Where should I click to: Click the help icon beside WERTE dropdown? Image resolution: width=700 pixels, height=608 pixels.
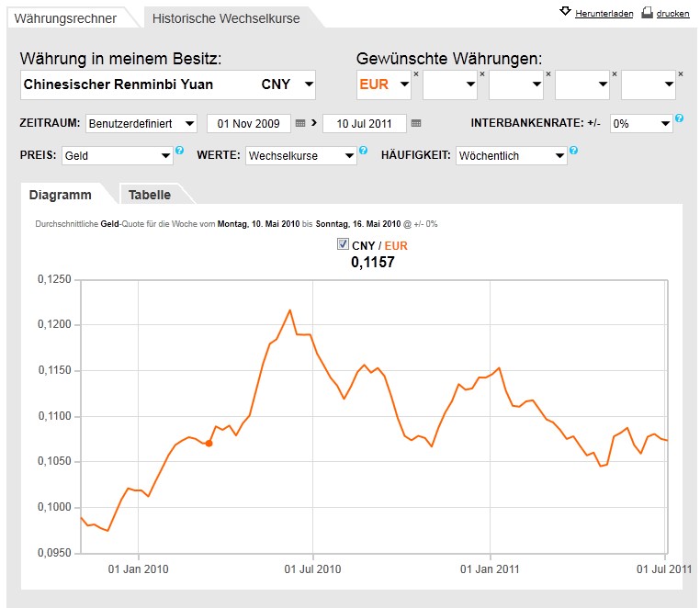pyautogui.click(x=363, y=151)
